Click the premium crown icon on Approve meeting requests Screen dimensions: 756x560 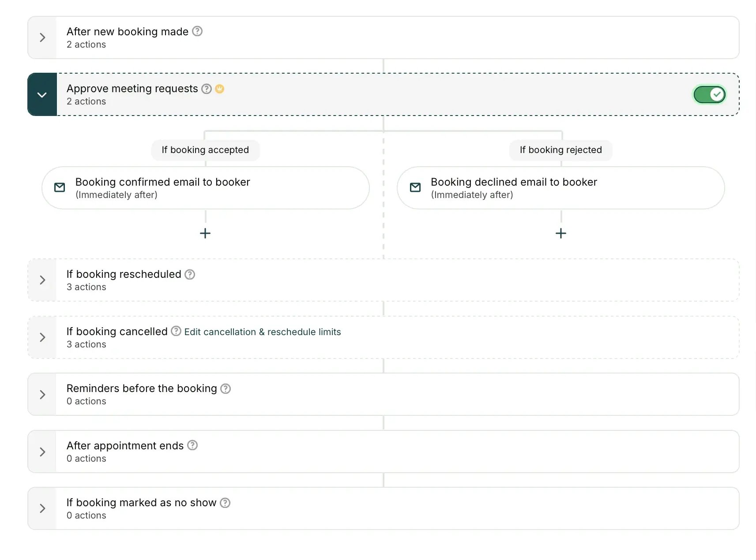(x=220, y=89)
